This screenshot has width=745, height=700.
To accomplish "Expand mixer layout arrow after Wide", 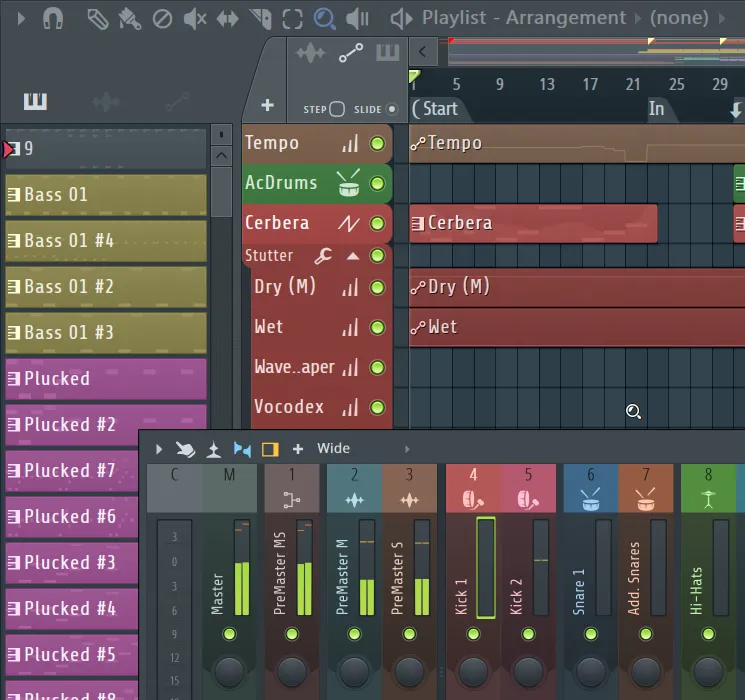I will point(407,449).
